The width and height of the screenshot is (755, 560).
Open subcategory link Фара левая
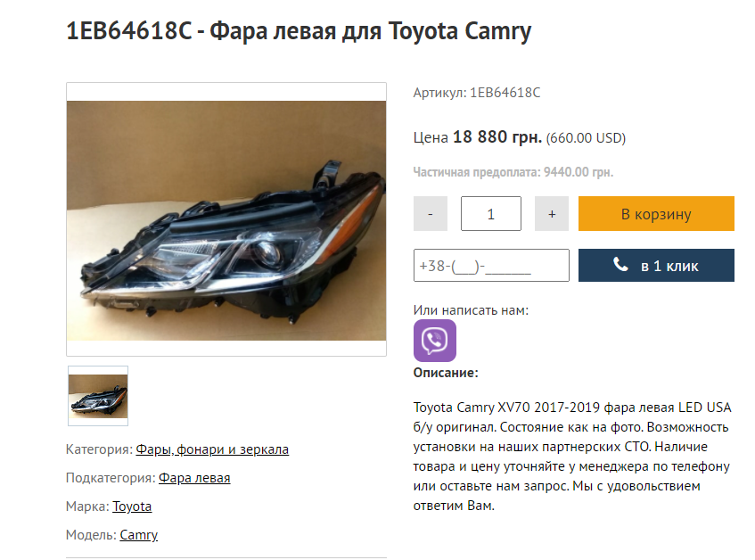(x=194, y=478)
